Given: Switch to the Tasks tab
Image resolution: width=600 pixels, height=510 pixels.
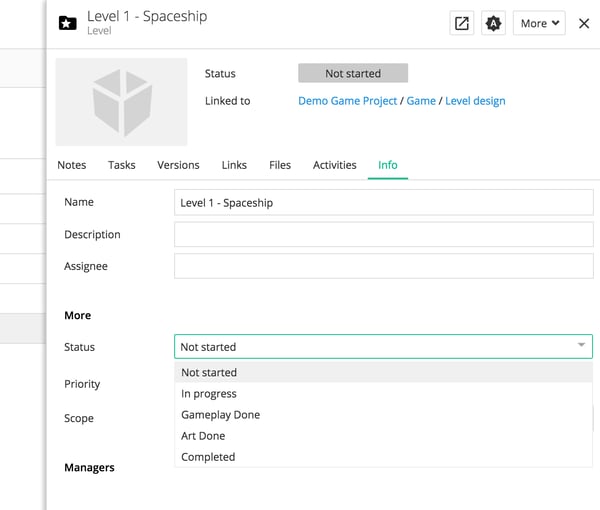Looking at the screenshot, I should pyautogui.click(x=122, y=165).
